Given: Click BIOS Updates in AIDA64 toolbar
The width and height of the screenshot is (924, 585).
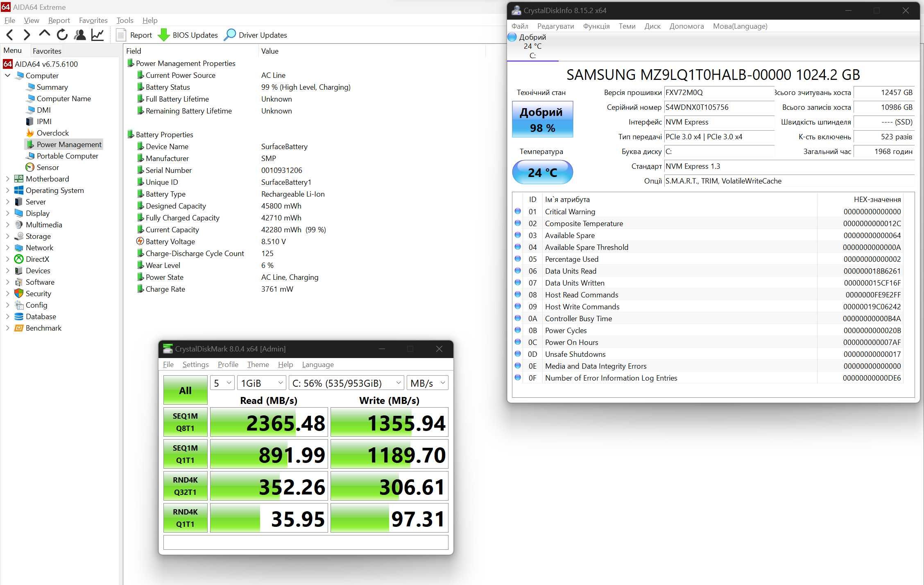Looking at the screenshot, I should [x=188, y=35].
